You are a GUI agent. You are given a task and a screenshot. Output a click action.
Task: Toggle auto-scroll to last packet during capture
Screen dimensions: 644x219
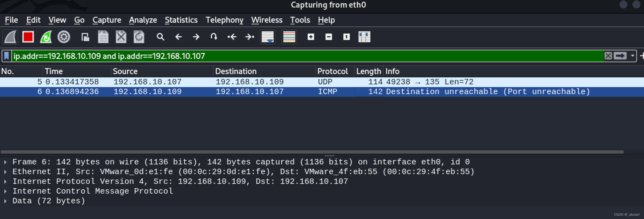268,37
